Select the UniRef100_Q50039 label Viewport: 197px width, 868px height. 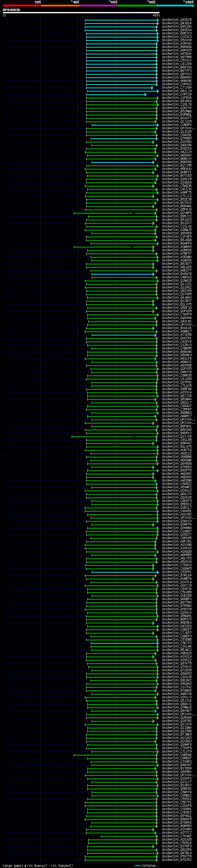(177, 40)
